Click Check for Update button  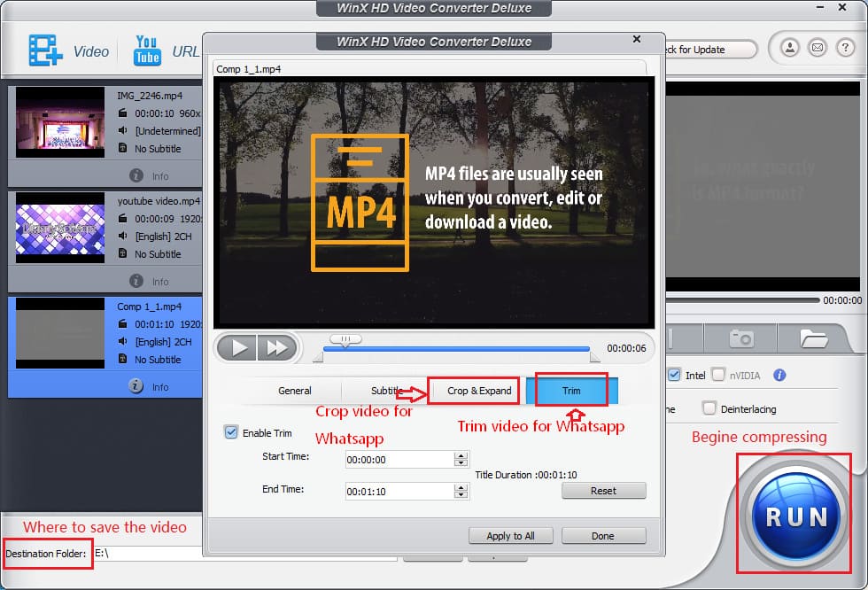tap(710, 50)
